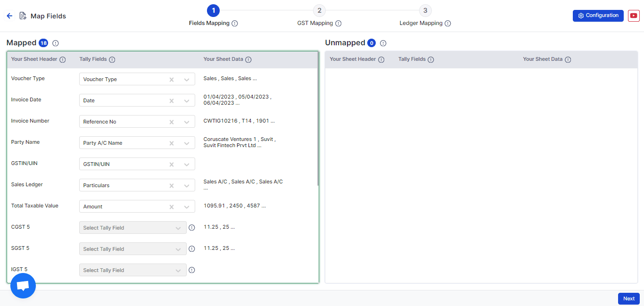644x306 pixels.
Task: Expand the Party A/C Name dropdown
Action: pyautogui.click(x=187, y=143)
